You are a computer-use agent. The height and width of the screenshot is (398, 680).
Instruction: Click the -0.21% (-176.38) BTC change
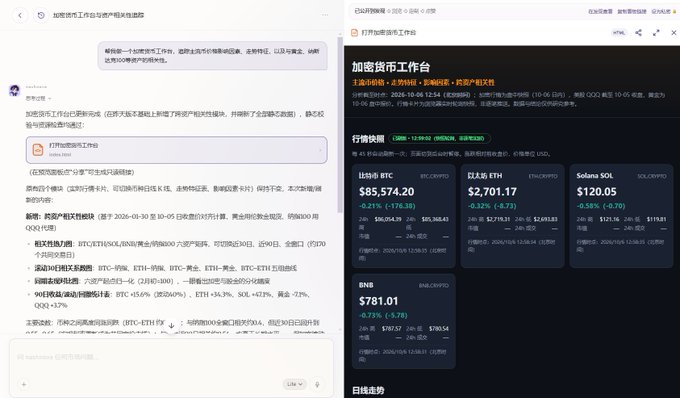click(x=387, y=206)
